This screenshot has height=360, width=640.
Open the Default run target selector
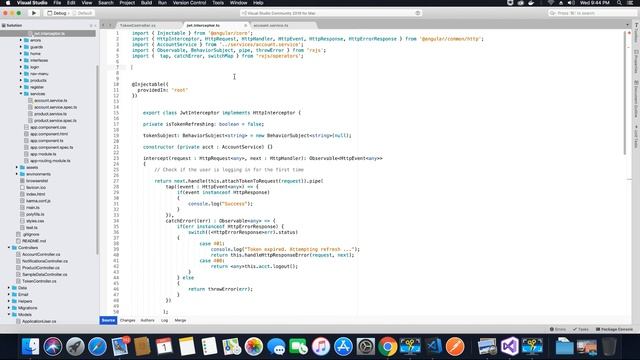[82, 13]
